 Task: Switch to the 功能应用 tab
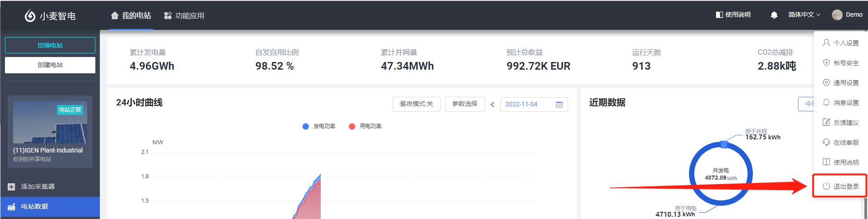184,16
